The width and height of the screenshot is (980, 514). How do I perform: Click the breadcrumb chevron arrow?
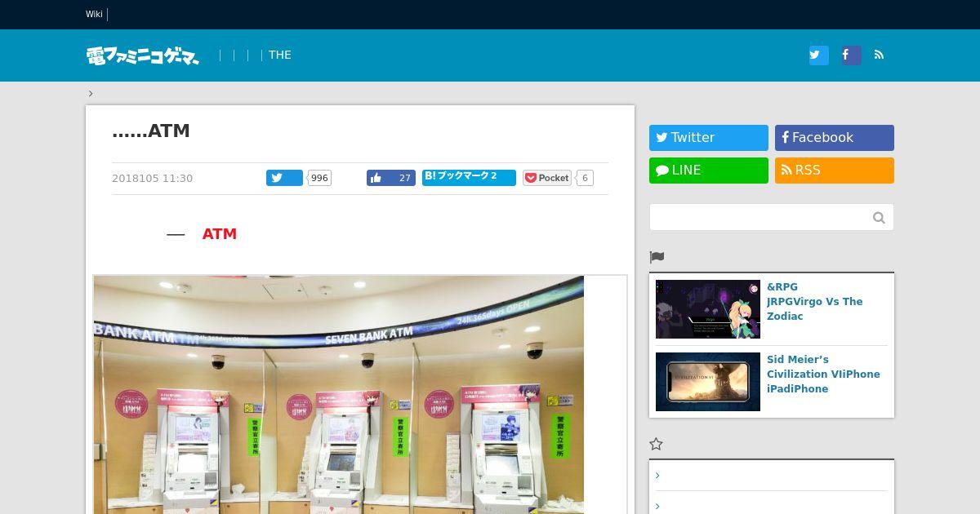(91, 93)
